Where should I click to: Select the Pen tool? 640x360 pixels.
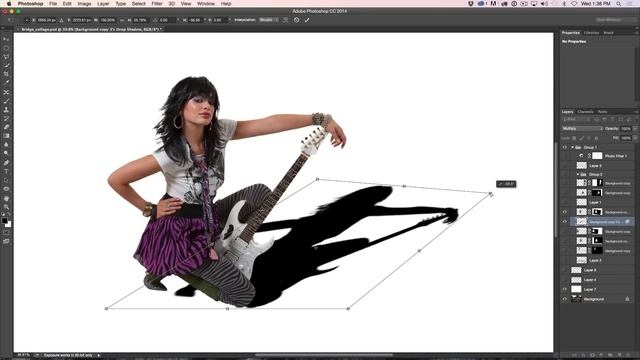click(6, 163)
